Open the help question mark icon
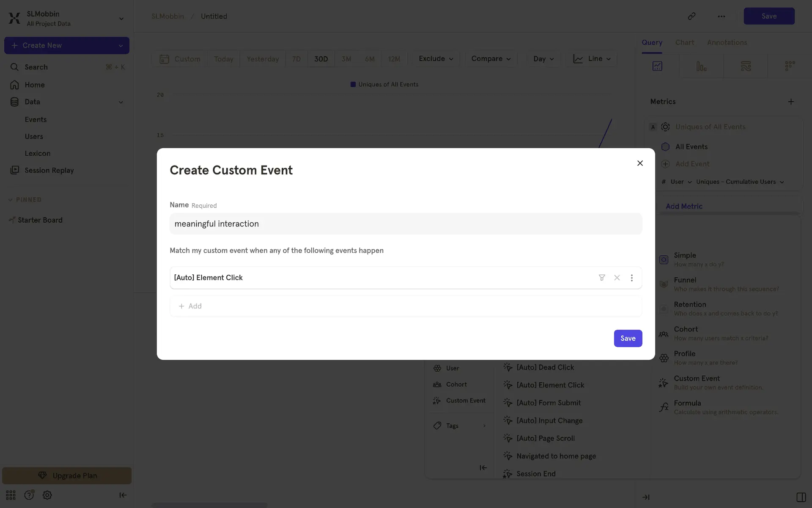 29,495
